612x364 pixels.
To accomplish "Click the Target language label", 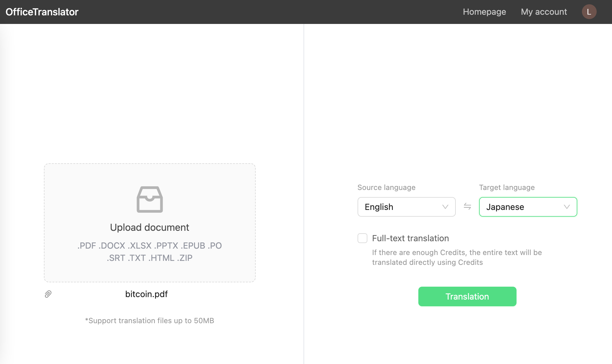I will [506, 188].
